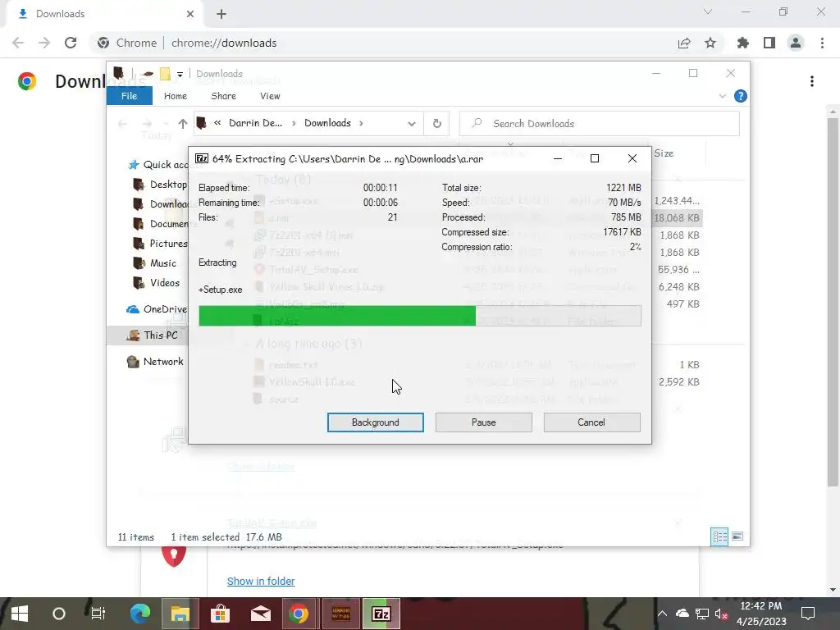Open OneDrive in navigation pane
840x630 pixels.
(x=157, y=309)
